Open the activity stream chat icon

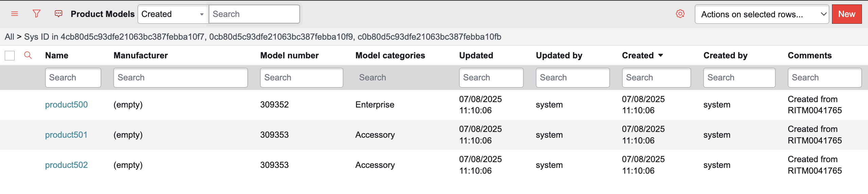(x=58, y=14)
